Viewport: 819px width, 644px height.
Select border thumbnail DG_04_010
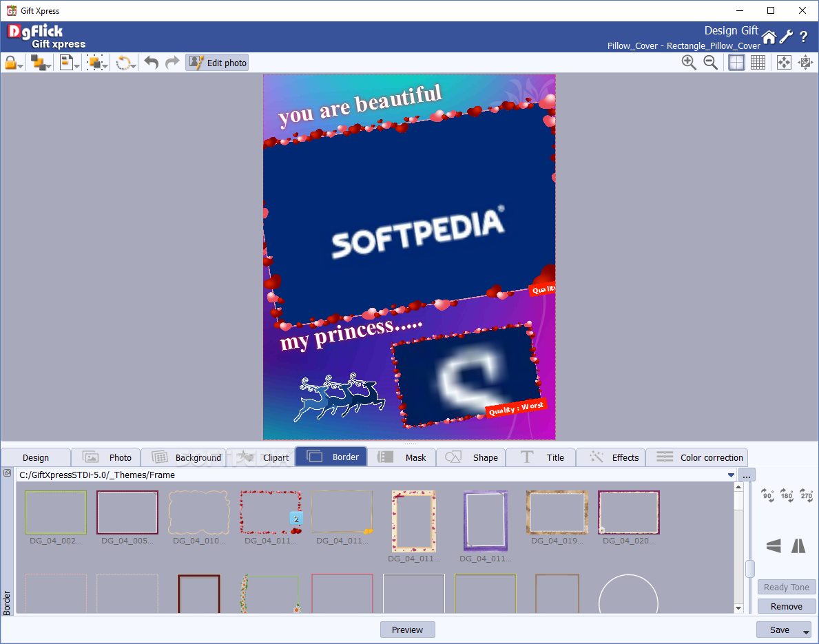click(x=198, y=512)
